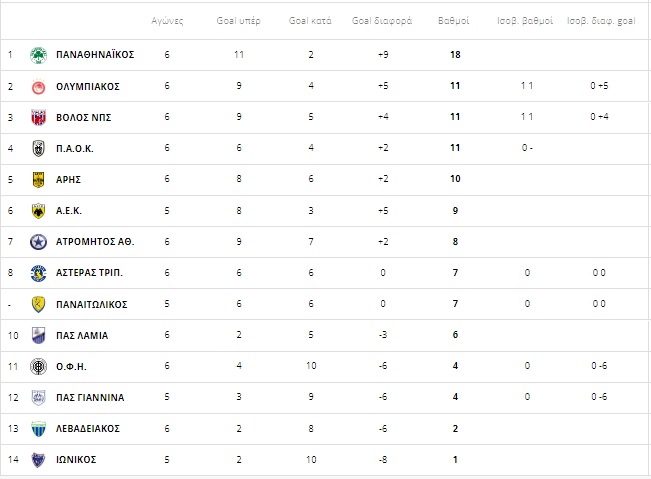
Task: Open the ΠΑΣ ΛΑΜΙΑ team link
Action: tap(82, 335)
